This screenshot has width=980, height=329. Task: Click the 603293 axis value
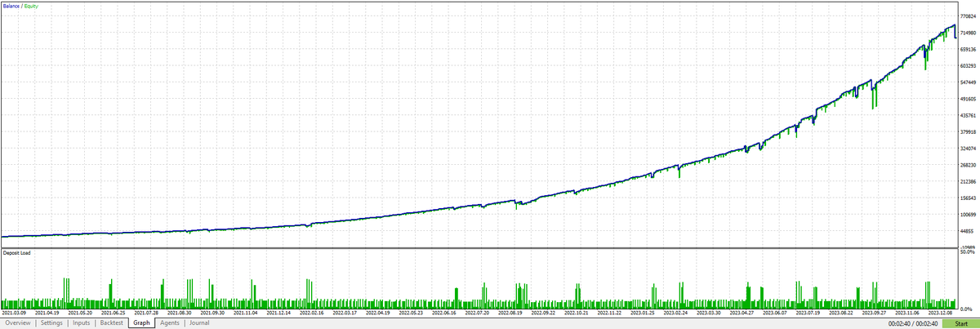pyautogui.click(x=969, y=65)
